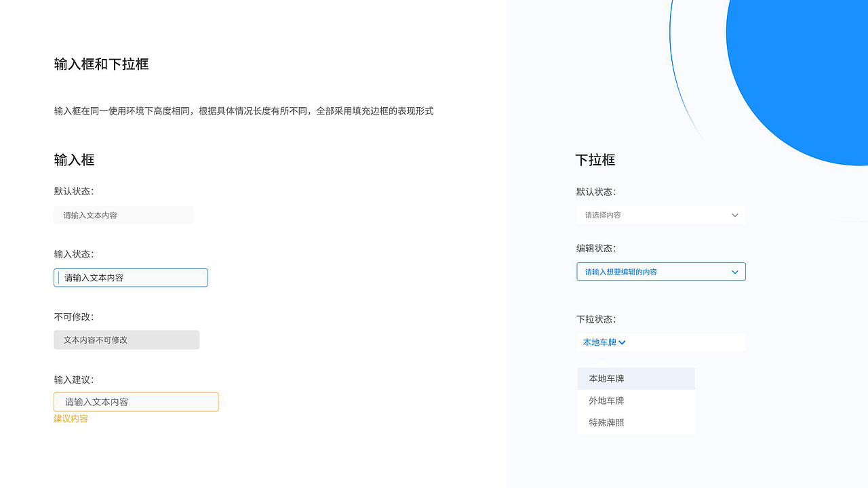Click the chevron icon on the default dropdown
This screenshot has width=868, height=488.
tap(734, 215)
